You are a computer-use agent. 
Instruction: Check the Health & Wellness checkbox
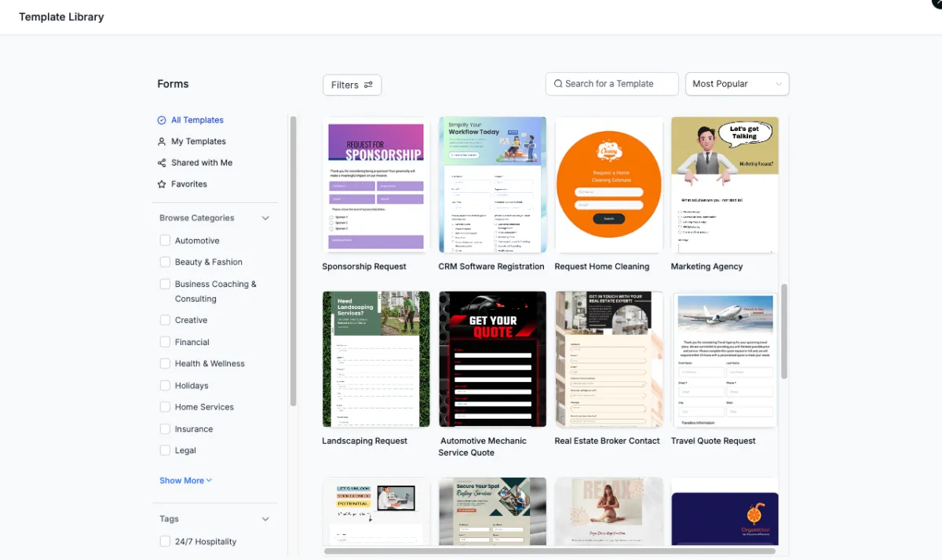(x=165, y=363)
